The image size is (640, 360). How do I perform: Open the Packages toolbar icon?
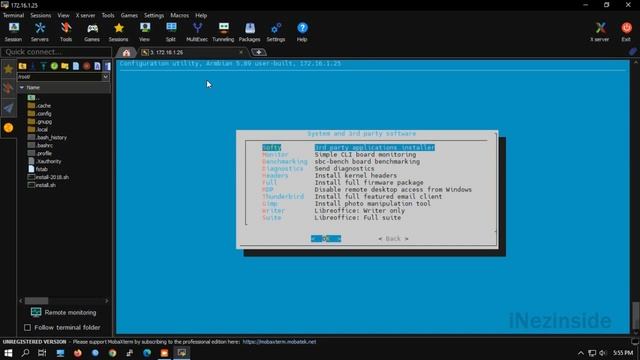[249, 32]
